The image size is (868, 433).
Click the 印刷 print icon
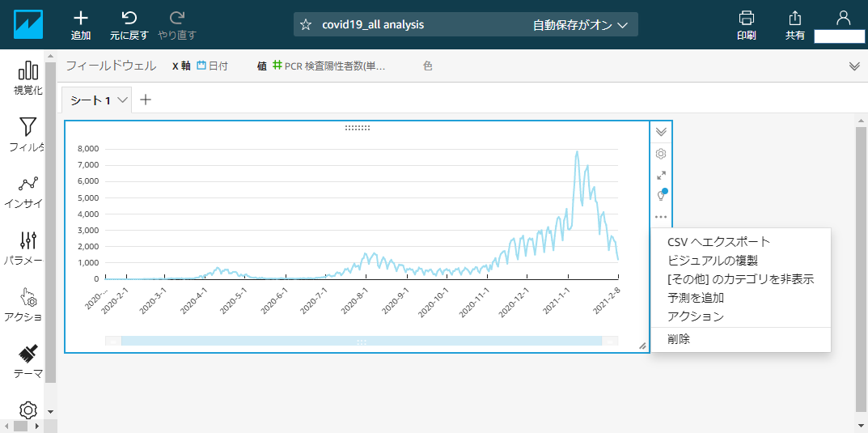pyautogui.click(x=746, y=19)
